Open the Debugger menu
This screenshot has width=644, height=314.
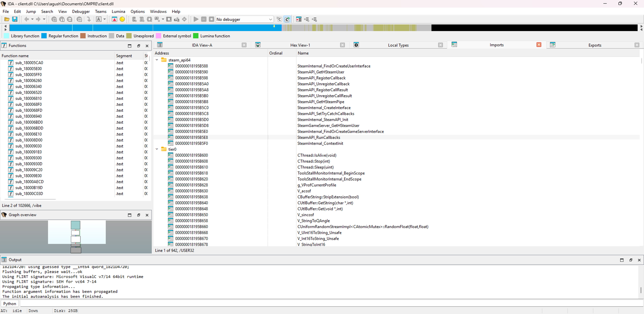(x=81, y=12)
